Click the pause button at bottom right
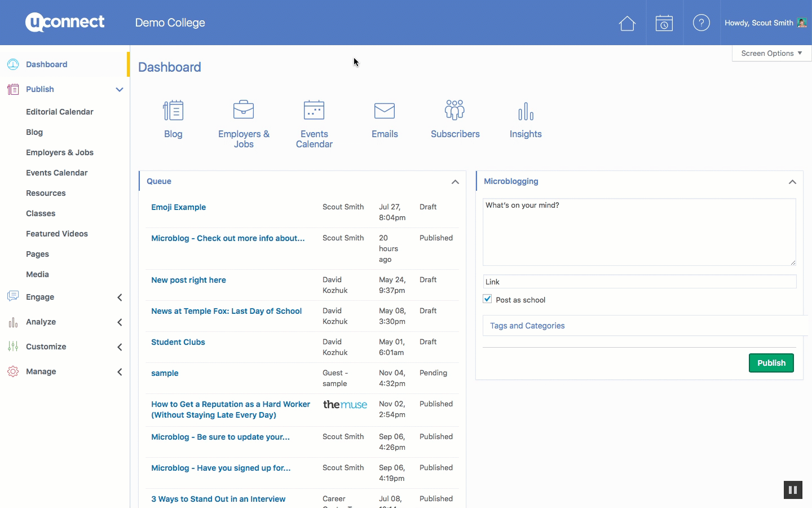Image resolution: width=812 pixels, height=508 pixels. point(793,490)
